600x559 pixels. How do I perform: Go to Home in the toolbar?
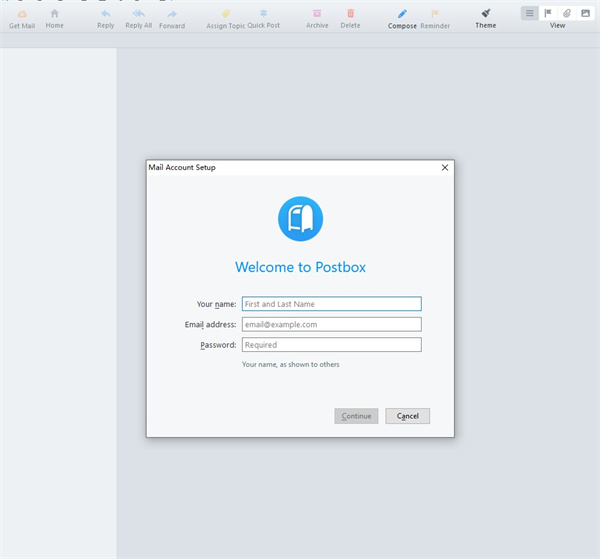click(54, 14)
